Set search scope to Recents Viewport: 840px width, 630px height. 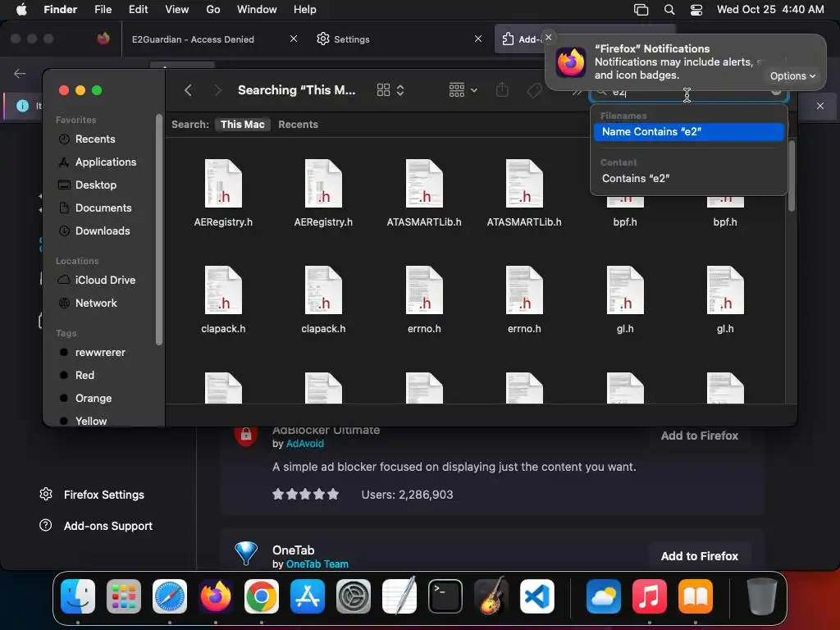click(x=299, y=125)
